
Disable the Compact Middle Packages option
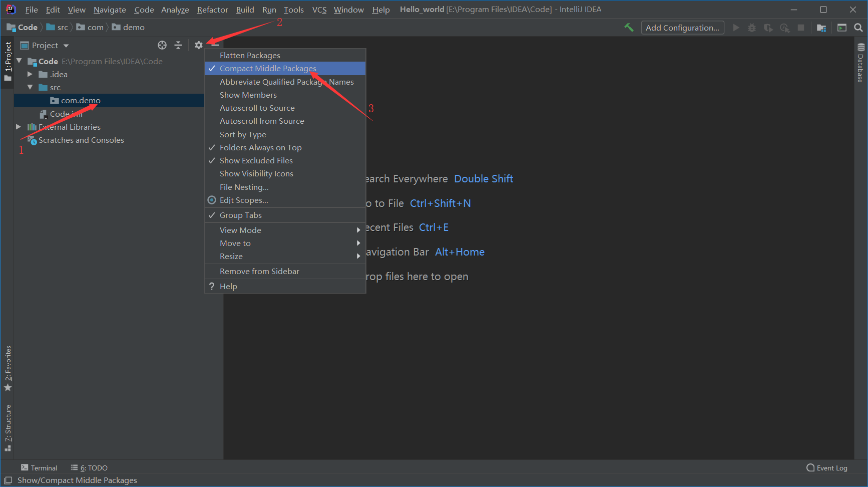point(268,68)
